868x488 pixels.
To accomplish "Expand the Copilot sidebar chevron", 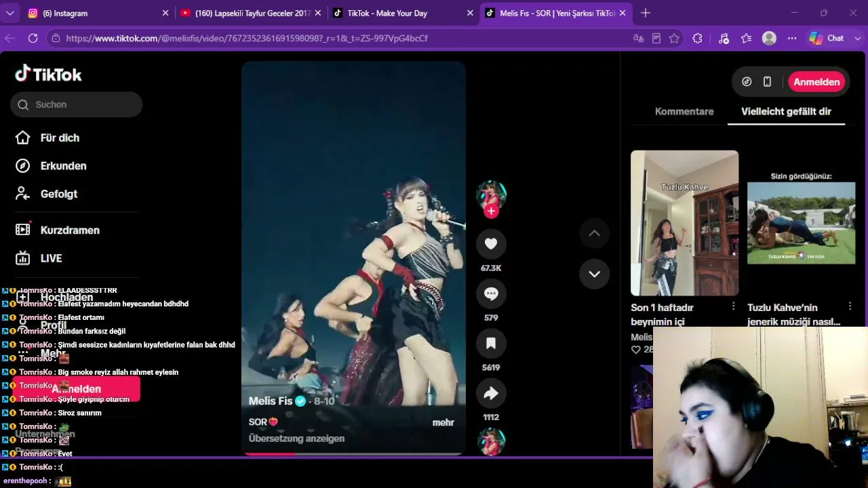I will [857, 39].
